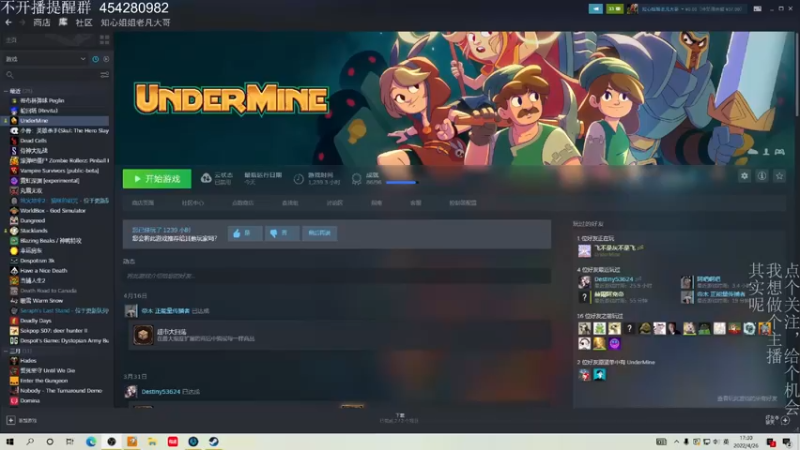Click the thumbs-down not-recommend button

coord(282,233)
